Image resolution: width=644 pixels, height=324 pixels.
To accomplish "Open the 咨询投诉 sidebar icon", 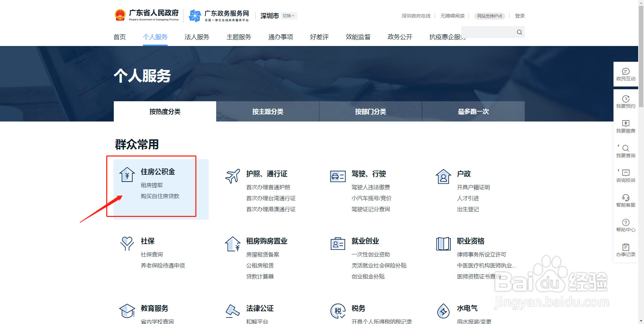I will 626,173.
